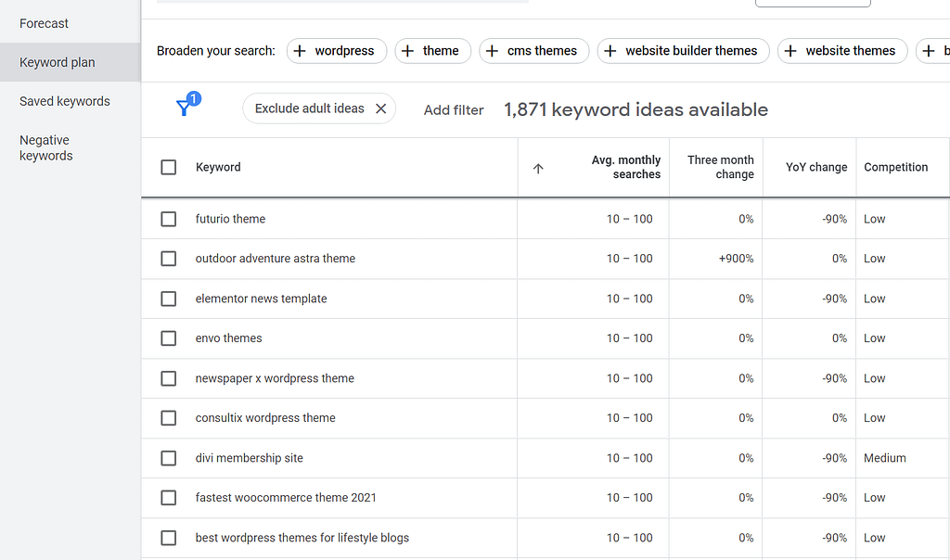Add 'wordpress' to broaden search
The width and height of the screenshot is (950, 560).
pos(336,51)
